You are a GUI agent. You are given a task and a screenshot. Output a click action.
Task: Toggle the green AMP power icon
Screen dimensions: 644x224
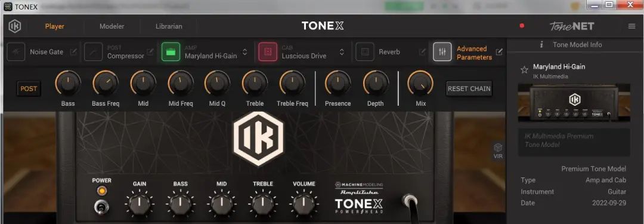(171, 52)
